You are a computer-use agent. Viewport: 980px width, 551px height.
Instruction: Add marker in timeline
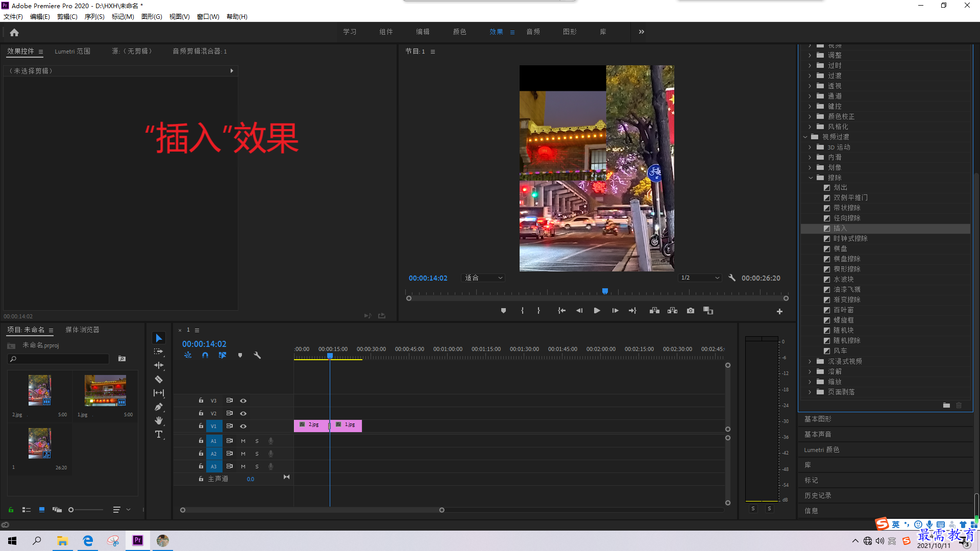[240, 355]
